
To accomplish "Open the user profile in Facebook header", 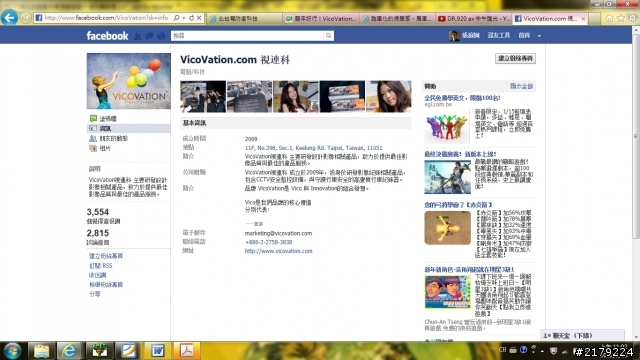I will tap(464, 36).
